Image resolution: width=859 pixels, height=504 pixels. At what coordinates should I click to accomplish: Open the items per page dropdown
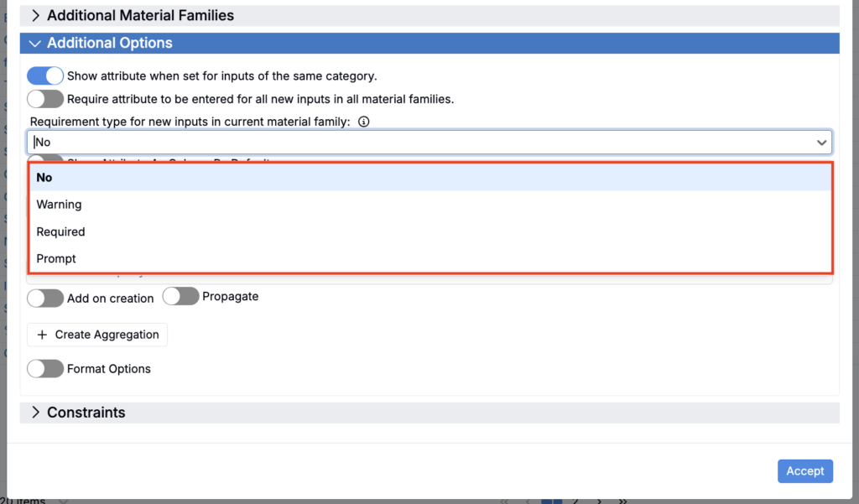pyautogui.click(x=65, y=501)
